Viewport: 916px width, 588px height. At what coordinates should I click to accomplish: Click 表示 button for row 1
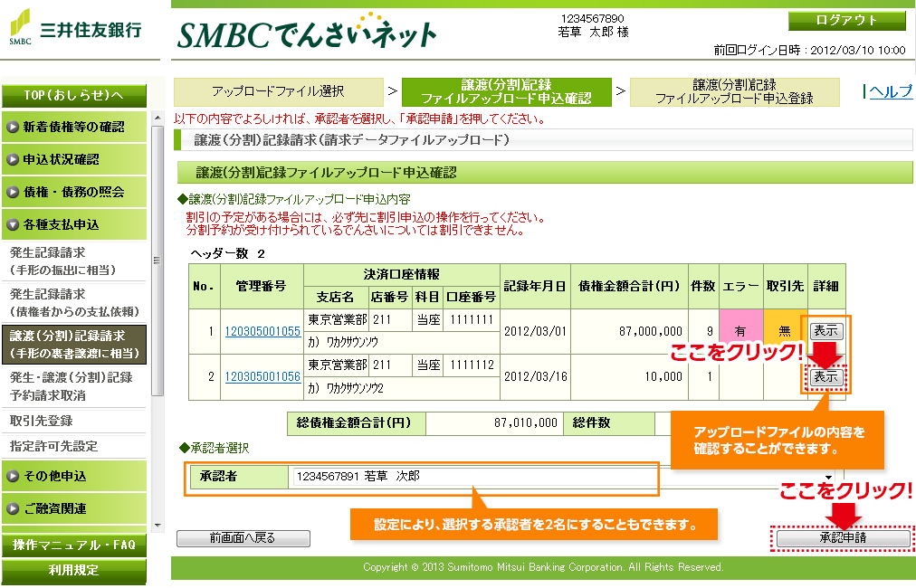[x=826, y=331]
